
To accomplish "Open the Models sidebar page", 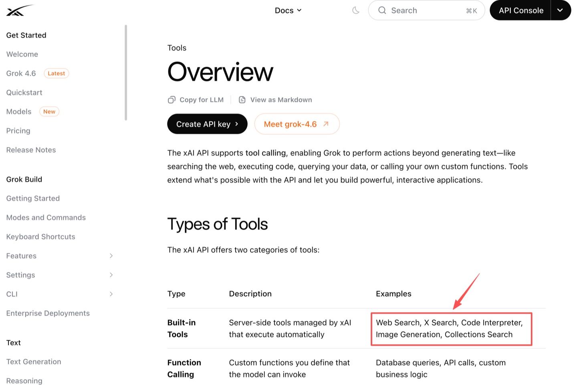I will (19, 111).
